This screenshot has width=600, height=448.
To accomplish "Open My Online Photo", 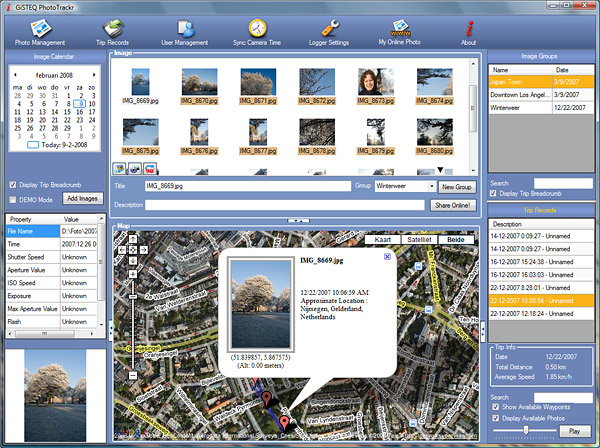I will [400, 33].
